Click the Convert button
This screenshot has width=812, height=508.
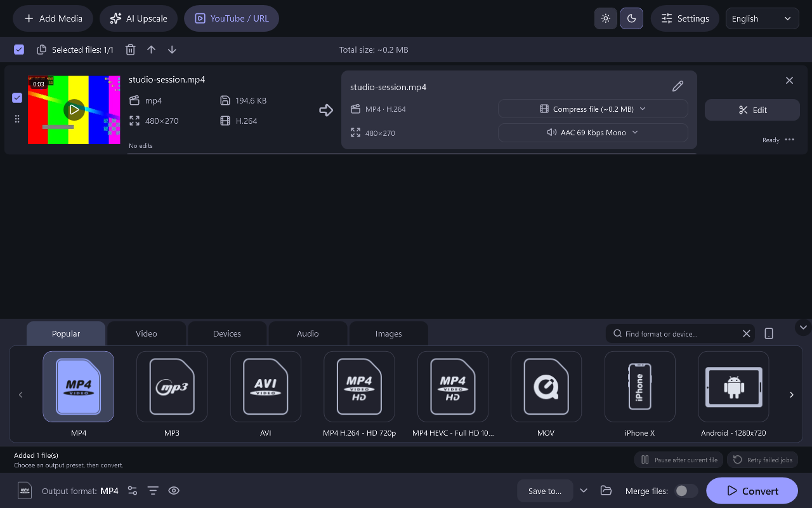pyautogui.click(x=752, y=491)
